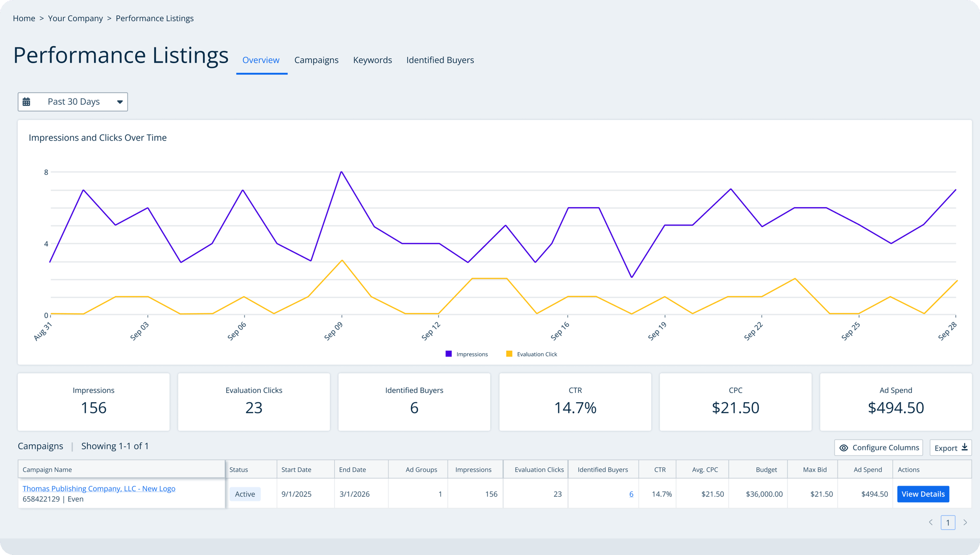The width and height of the screenshot is (980, 555).
Task: Click the Avg. CPC column header
Action: (703, 469)
